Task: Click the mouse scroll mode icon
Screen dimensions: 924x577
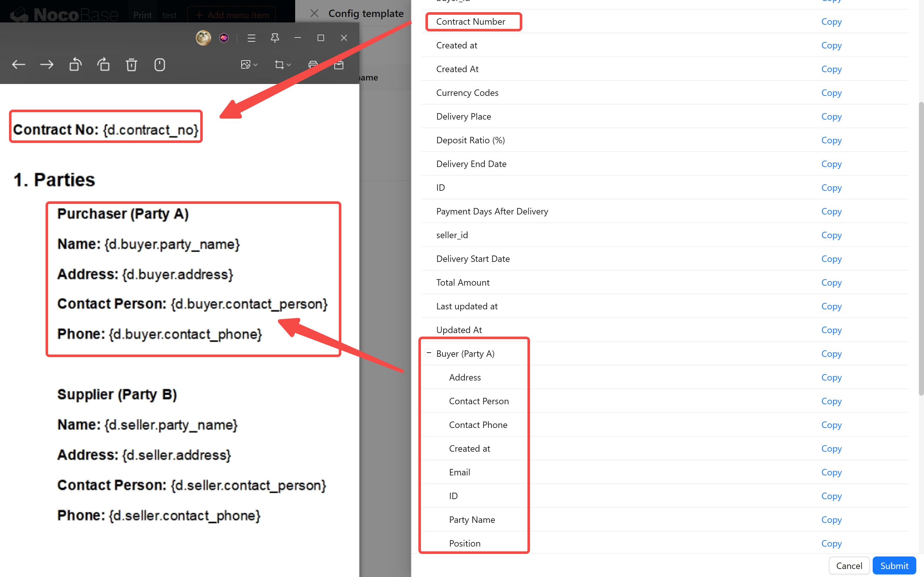Action: (159, 65)
